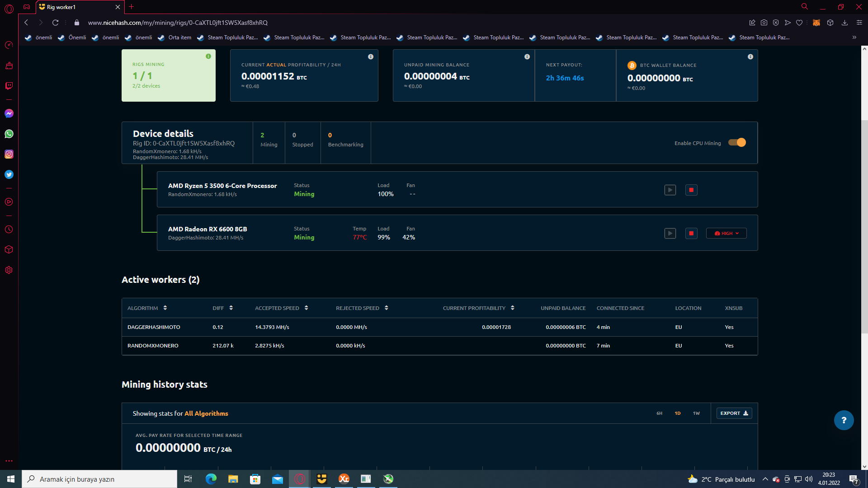868x488 pixels.
Task: Open NiceHash Miner taskbar icon
Action: click(x=322, y=479)
